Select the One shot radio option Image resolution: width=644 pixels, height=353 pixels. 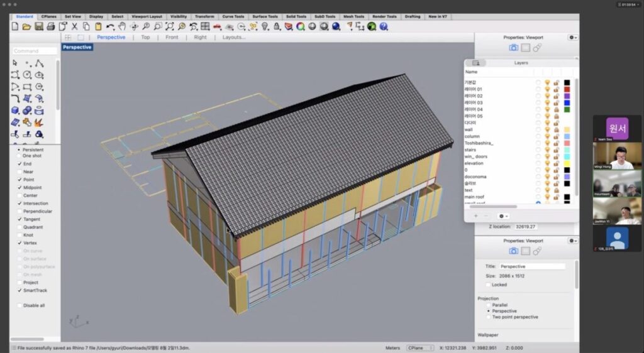click(19, 156)
